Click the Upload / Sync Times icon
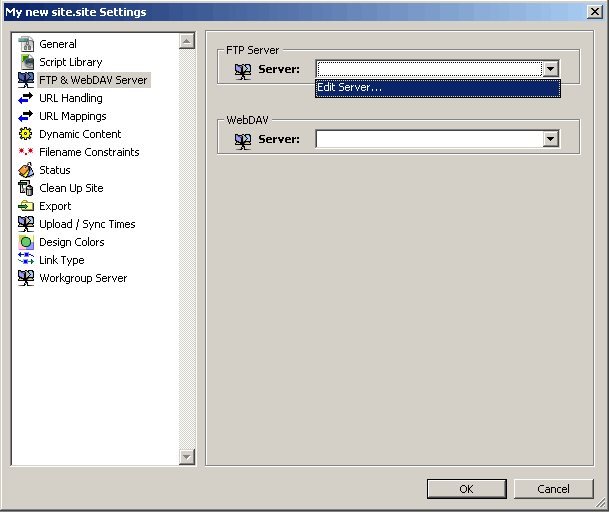 click(26, 224)
